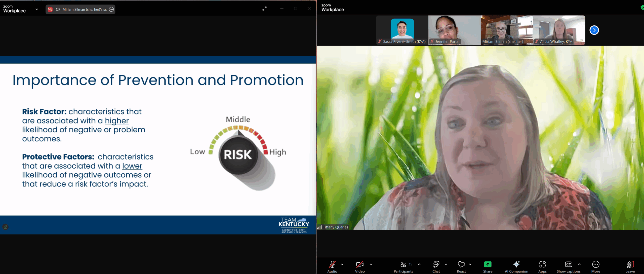Screen dimensions: 644x274
Task: Show next participants with blue arrow
Action: [x=594, y=30]
